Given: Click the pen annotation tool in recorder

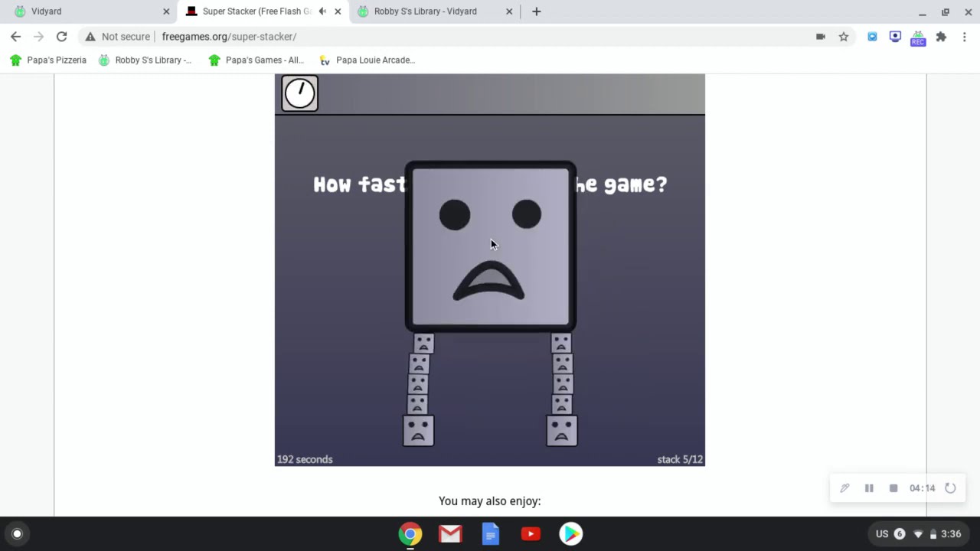Looking at the screenshot, I should [844, 488].
